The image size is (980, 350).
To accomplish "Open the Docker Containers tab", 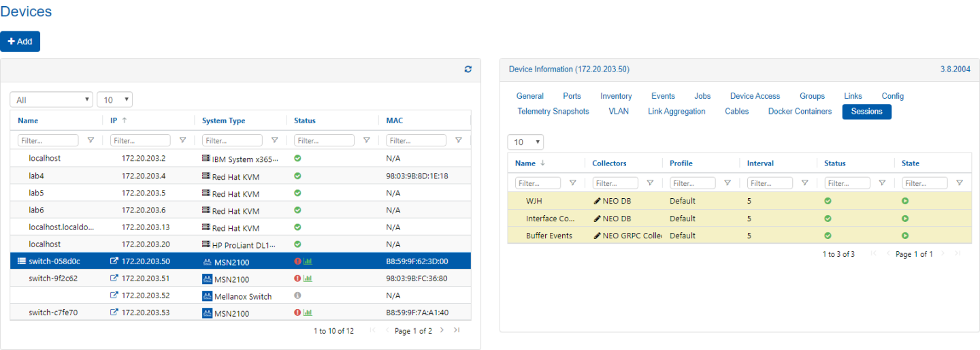I will [800, 111].
